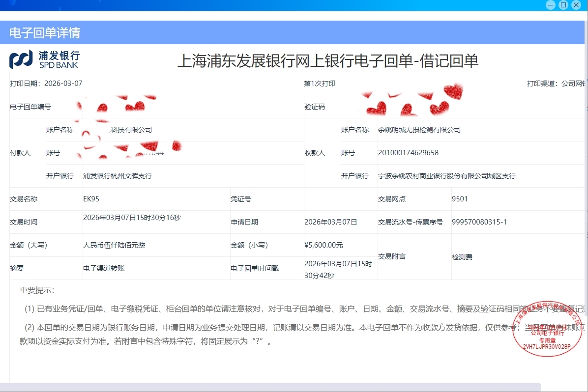
Task: Click the transaction outlet number 9501
Action: (460, 199)
